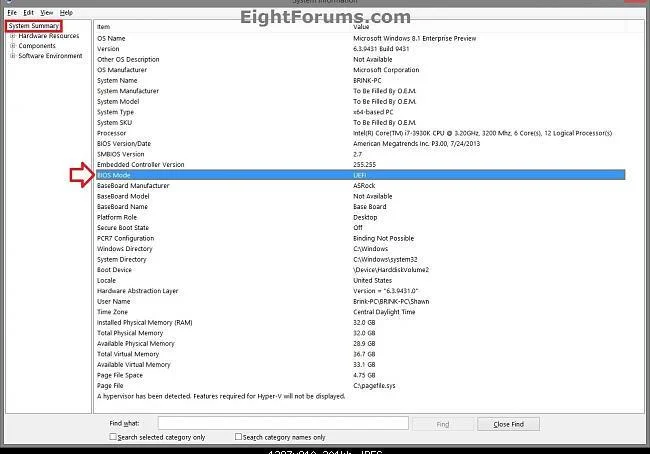Click the Intel Core i7-3930K processor value
The image size is (650, 454).
click(x=483, y=133)
